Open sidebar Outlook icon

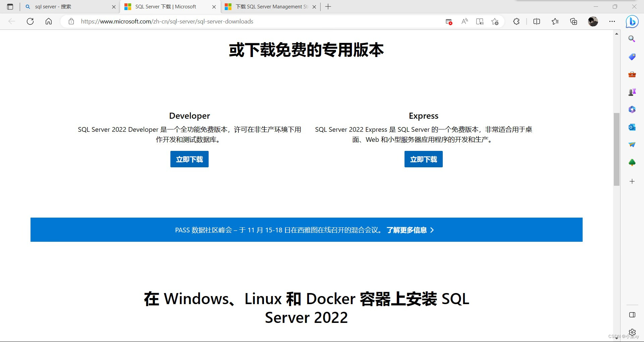point(632,127)
